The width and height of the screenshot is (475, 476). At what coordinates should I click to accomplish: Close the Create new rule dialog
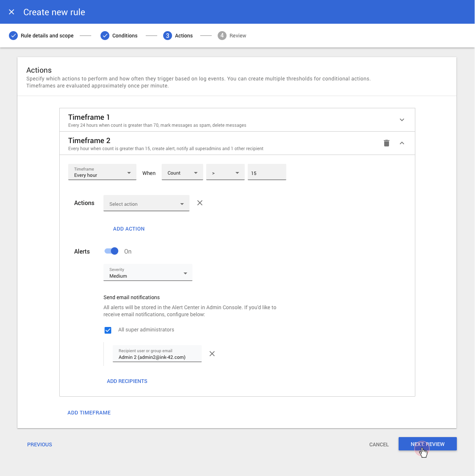[x=11, y=12]
